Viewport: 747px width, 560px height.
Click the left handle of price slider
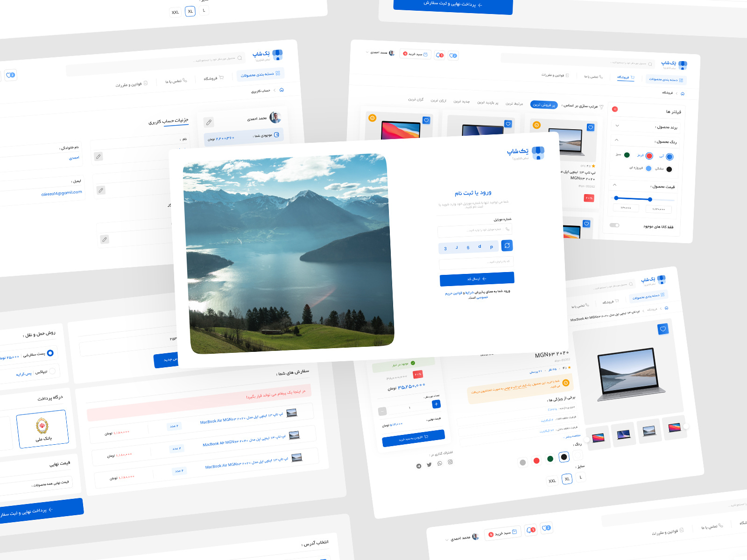click(x=616, y=198)
